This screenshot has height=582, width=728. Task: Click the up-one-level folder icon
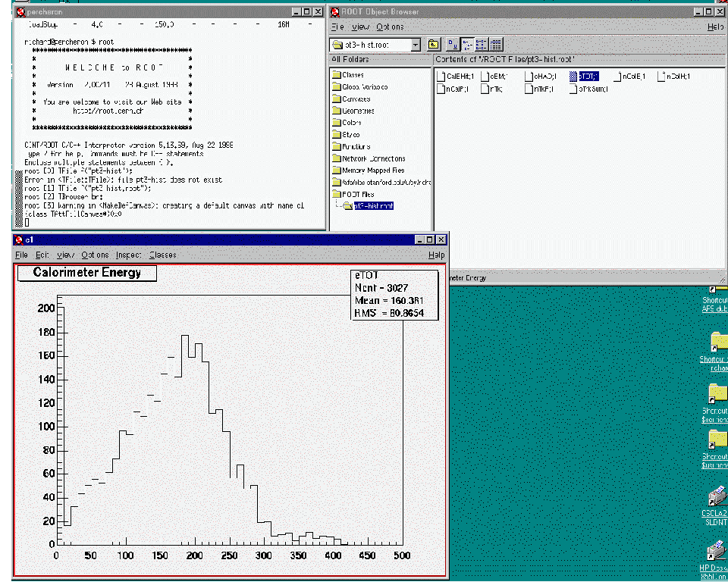point(433,45)
